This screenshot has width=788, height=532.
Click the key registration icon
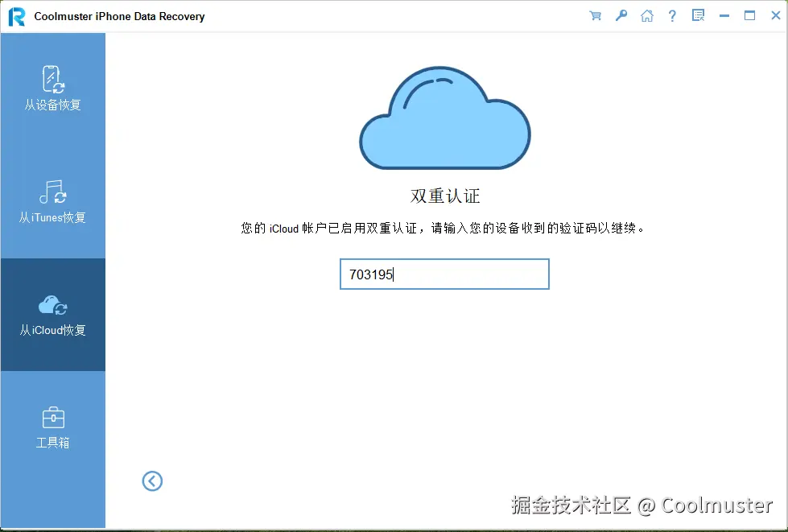(x=621, y=16)
